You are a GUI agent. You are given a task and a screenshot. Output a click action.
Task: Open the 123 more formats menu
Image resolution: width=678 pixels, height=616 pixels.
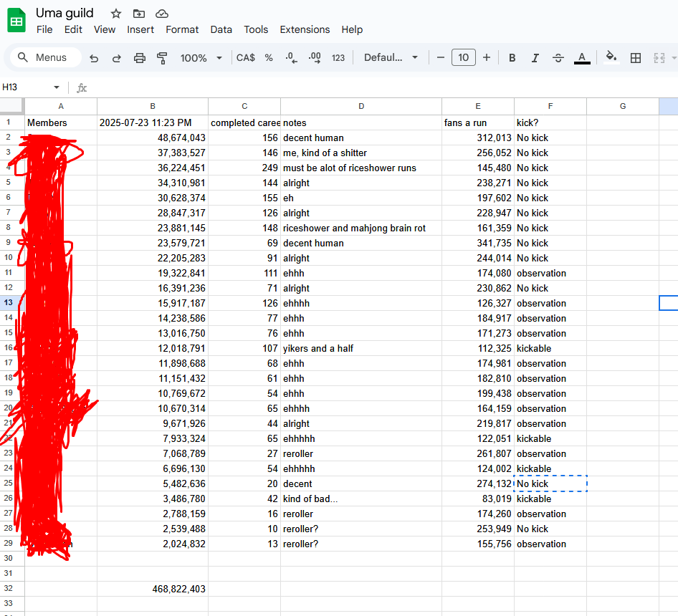click(x=338, y=58)
